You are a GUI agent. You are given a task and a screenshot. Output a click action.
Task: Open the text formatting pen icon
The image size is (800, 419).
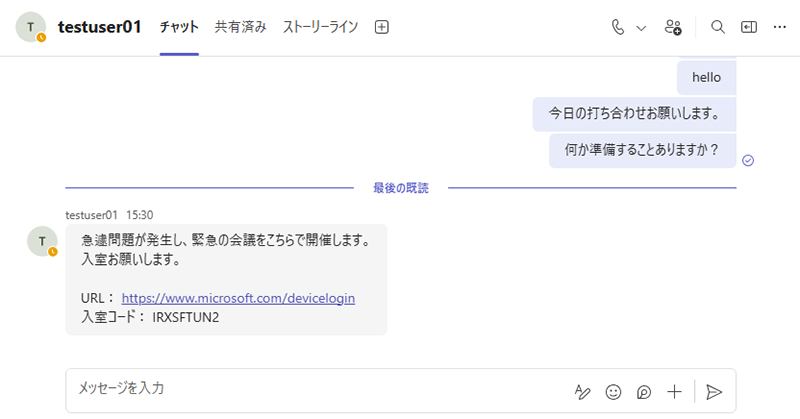583,392
